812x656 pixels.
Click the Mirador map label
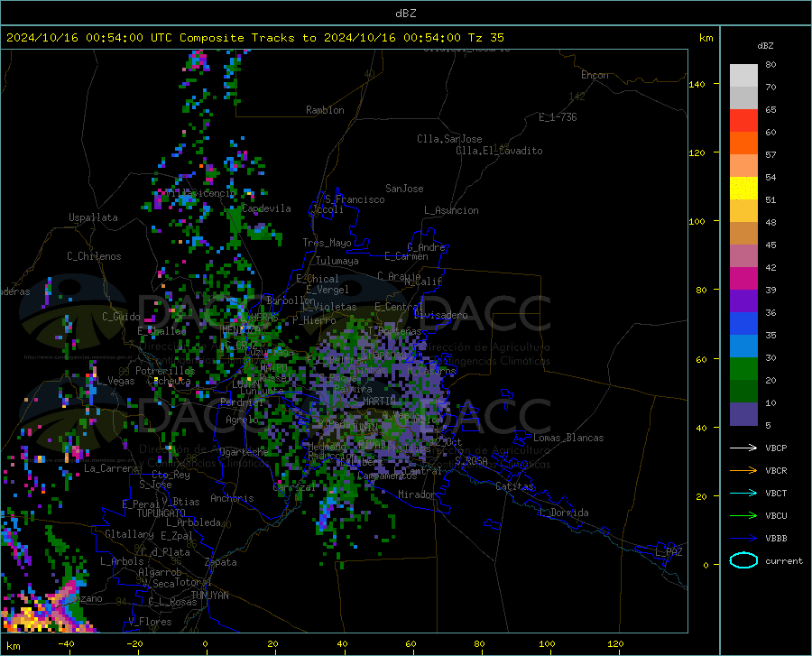[416, 494]
